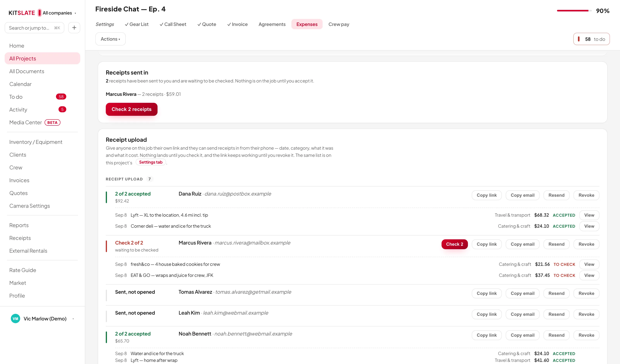Open Camera Settings in the sidebar

pos(42,206)
